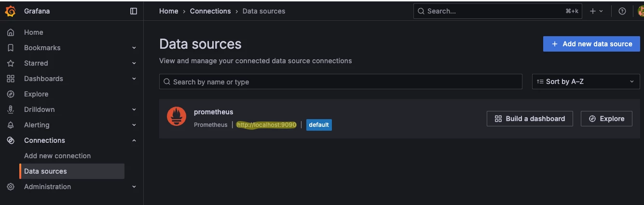
Task: Open Starred in the sidebar
Action: 36,63
